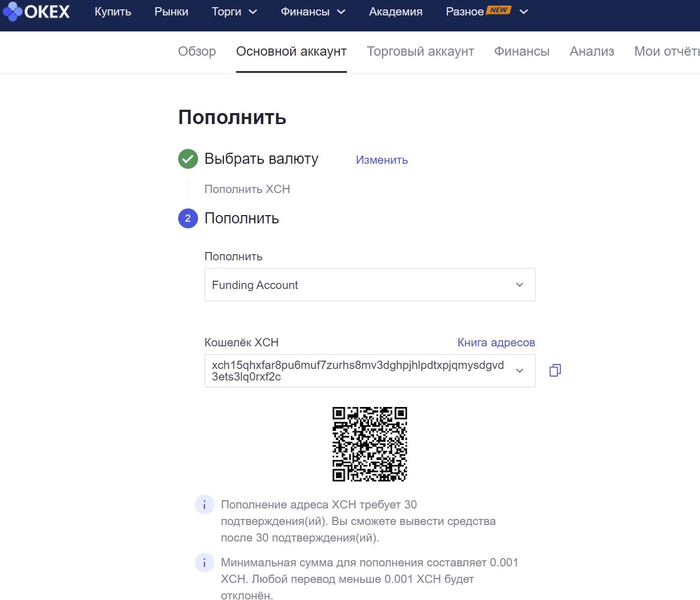Image resolution: width=700 pixels, height=600 pixels.
Task: Switch to the Обзор tab
Action: [x=197, y=51]
